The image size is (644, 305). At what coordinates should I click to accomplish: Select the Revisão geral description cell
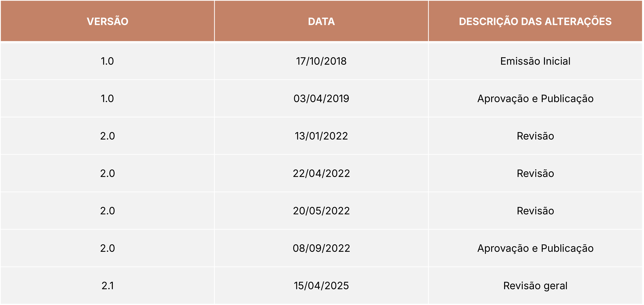[x=535, y=285]
